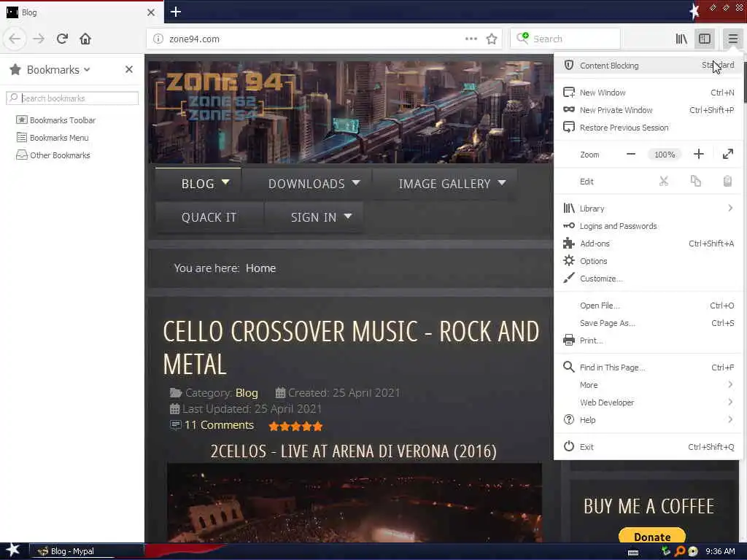
Task: Open the IMAGE GALLERY dropdown
Action: point(445,183)
